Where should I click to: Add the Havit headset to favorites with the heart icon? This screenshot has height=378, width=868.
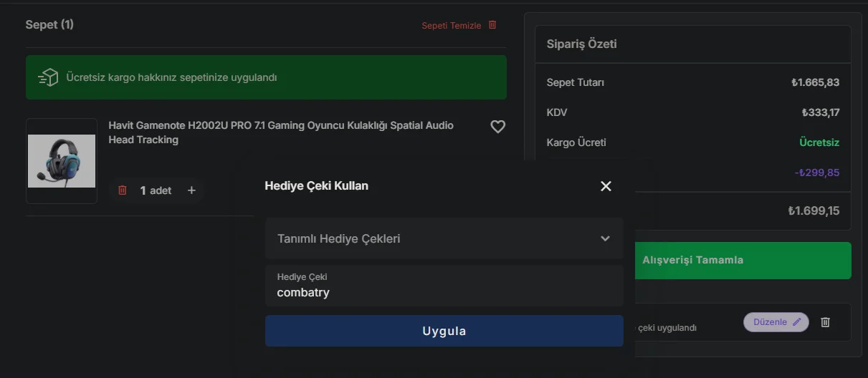pyautogui.click(x=497, y=127)
